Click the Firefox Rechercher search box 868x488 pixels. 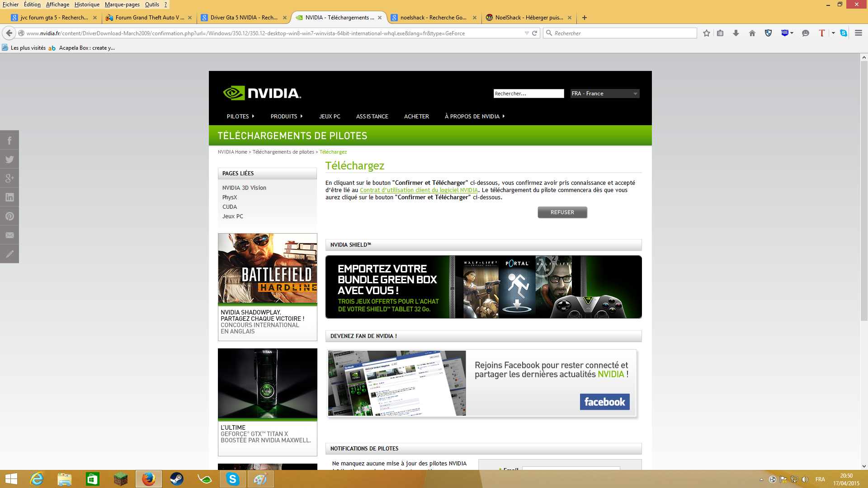point(620,33)
